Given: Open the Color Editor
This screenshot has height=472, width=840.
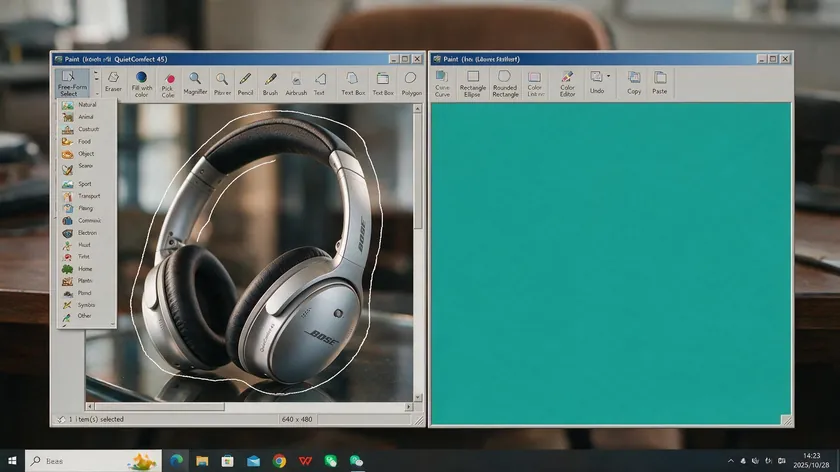Looking at the screenshot, I should coord(567,84).
